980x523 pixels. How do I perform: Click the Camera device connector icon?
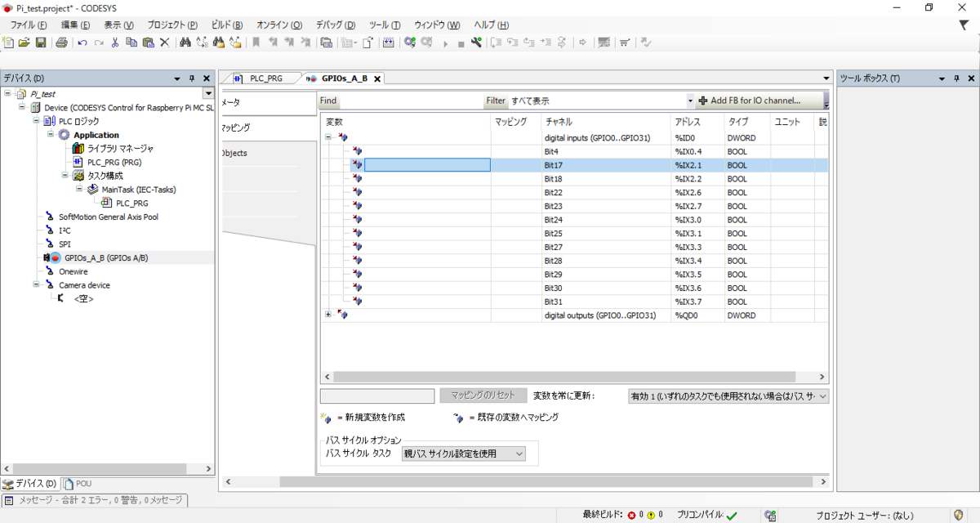coord(50,285)
